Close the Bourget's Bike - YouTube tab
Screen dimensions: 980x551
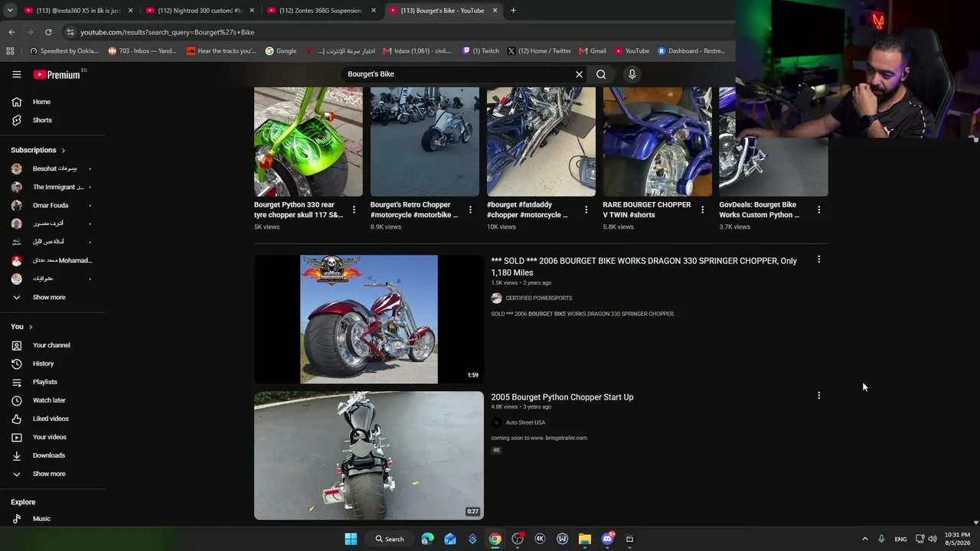click(x=495, y=11)
